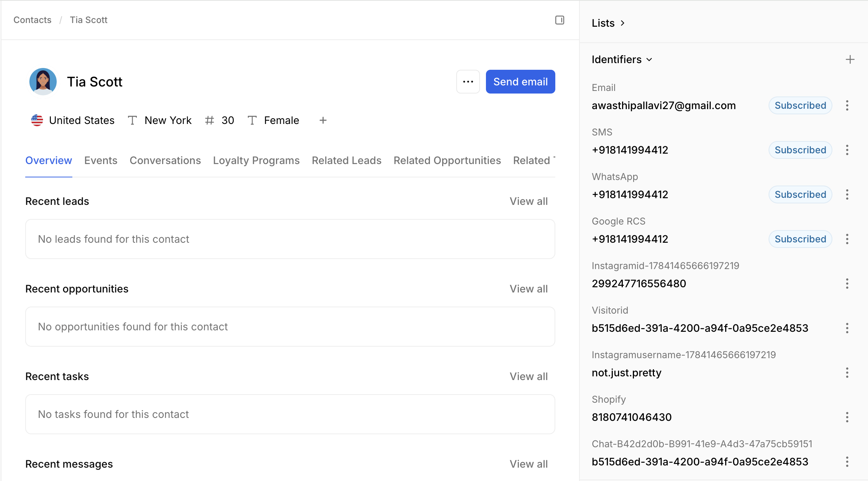Click the Google RCS Subscribed status badge
Image resolution: width=868 pixels, height=481 pixels.
pyautogui.click(x=800, y=239)
